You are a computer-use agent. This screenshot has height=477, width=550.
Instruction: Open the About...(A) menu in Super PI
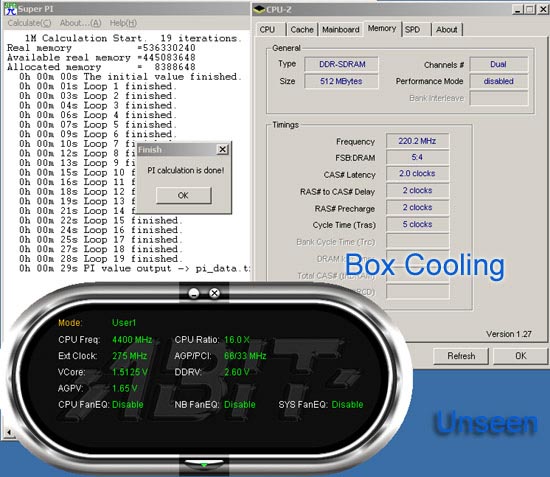(81, 23)
